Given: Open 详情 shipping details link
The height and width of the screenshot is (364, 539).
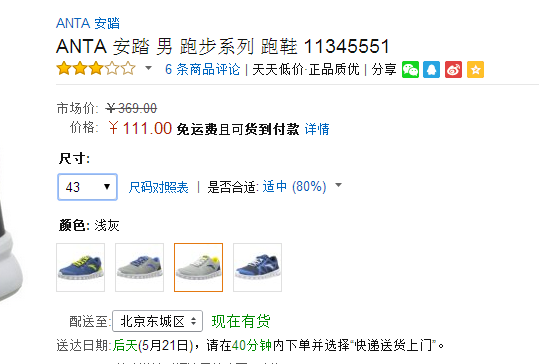Looking at the screenshot, I should (317, 129).
